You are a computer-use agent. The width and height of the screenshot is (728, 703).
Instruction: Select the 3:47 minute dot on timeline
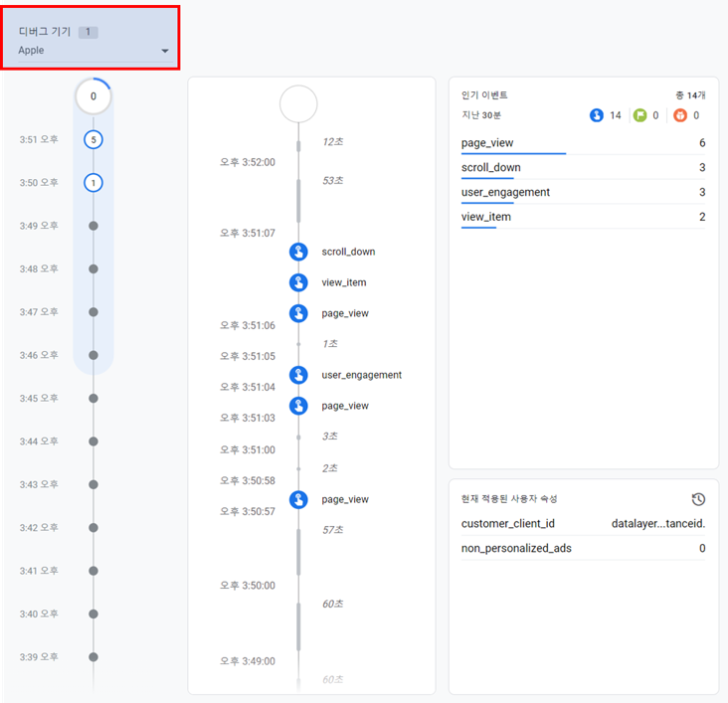coord(93,312)
